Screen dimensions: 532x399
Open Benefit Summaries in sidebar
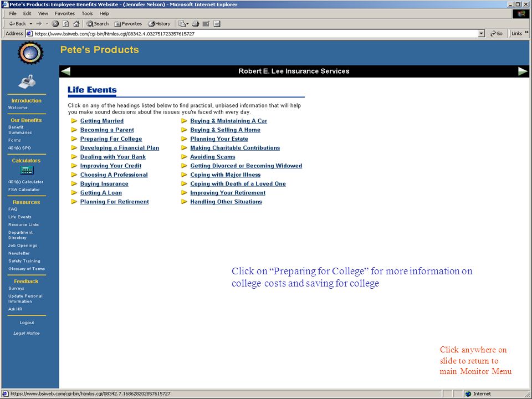pos(20,130)
